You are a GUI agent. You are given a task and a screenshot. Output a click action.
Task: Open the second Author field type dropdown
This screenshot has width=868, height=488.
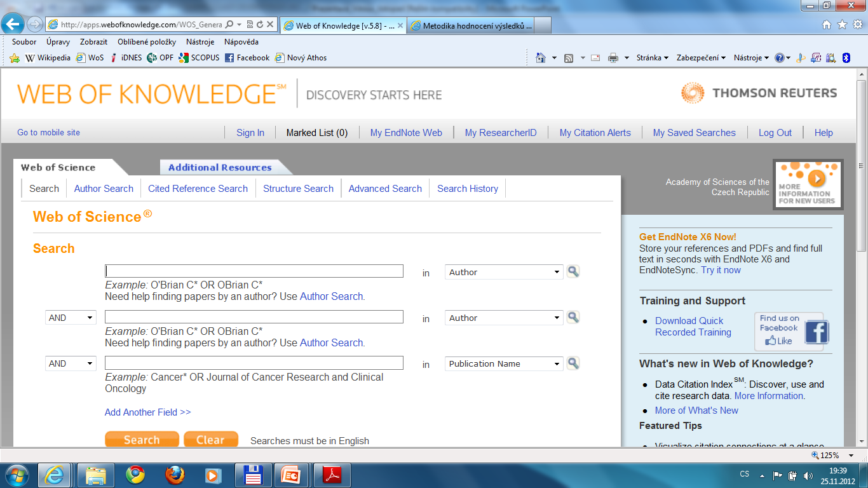(x=504, y=318)
